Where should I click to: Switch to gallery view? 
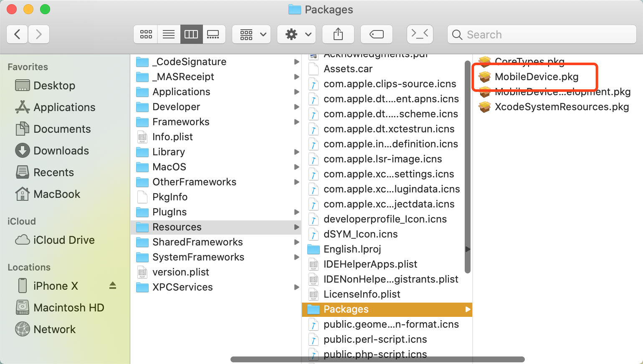(x=213, y=34)
